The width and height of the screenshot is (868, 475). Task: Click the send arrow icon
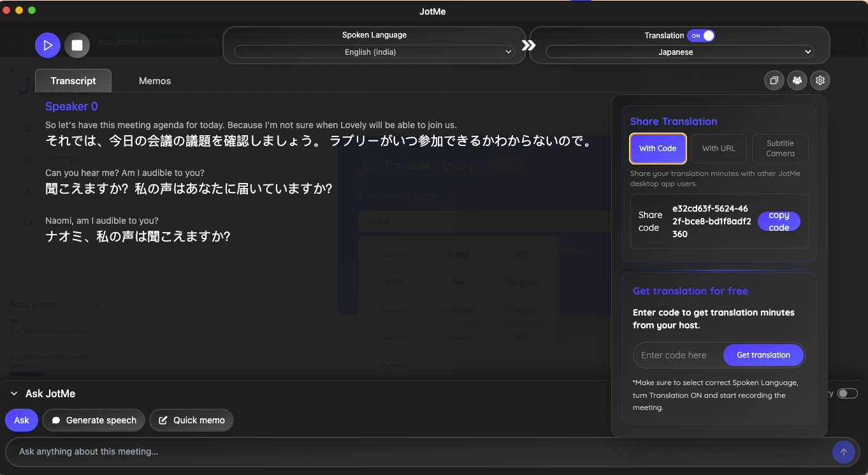coord(844,452)
